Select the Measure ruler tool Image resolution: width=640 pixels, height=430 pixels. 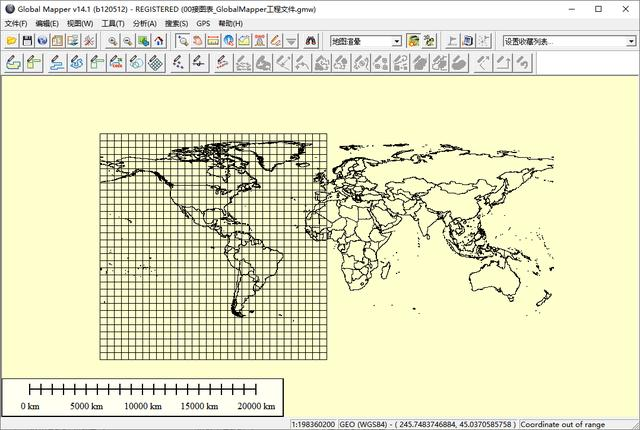[213, 41]
